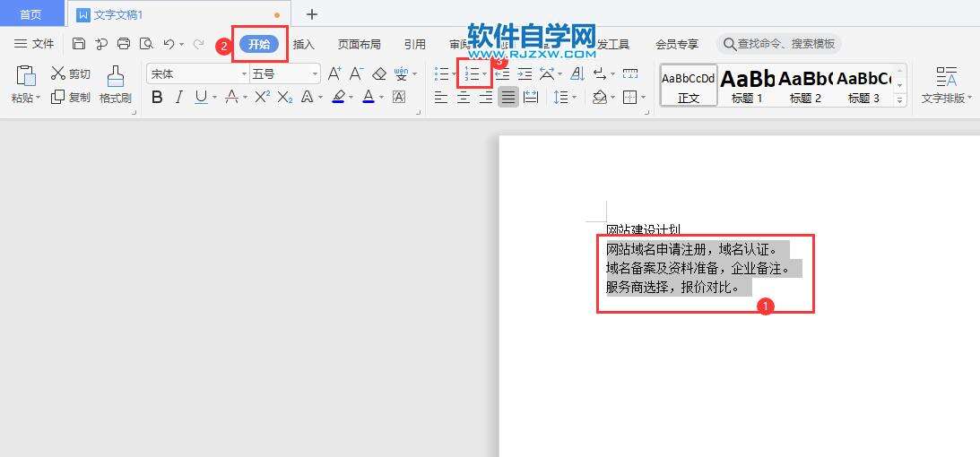Viewport: 980px width, 457px height.
Task: Align paragraph left
Action: click(x=441, y=97)
